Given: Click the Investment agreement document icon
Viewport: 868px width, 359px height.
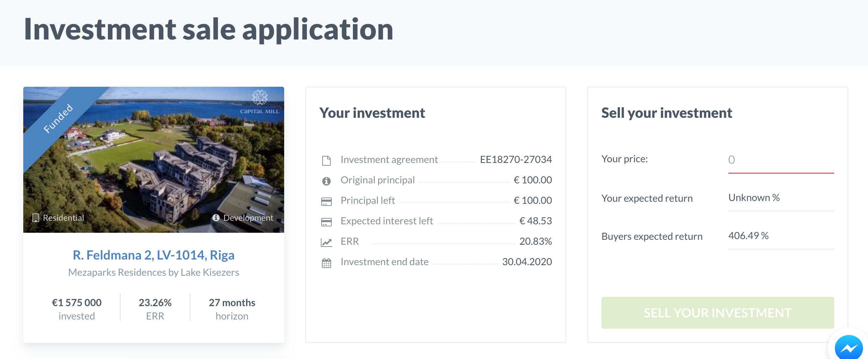Looking at the screenshot, I should (326, 160).
